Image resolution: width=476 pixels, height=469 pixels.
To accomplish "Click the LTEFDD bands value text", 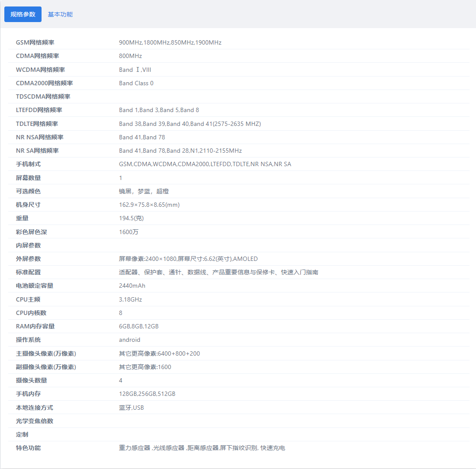I will [159, 110].
